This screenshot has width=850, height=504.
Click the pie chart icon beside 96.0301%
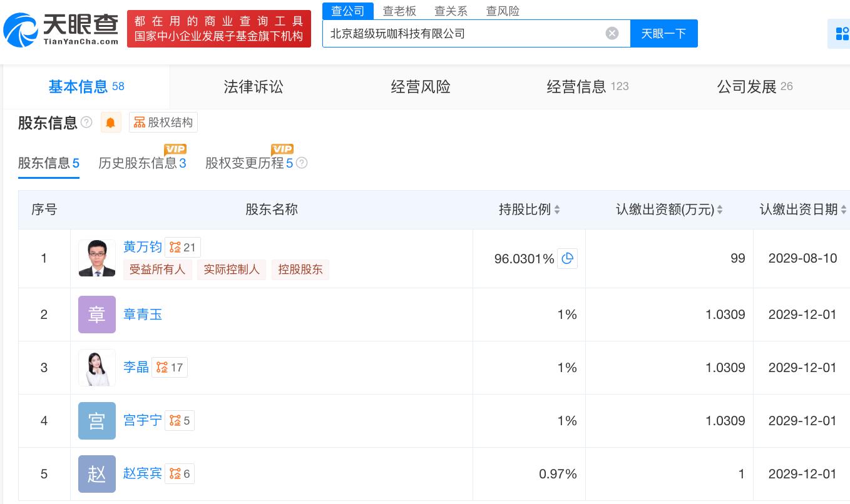point(567,258)
